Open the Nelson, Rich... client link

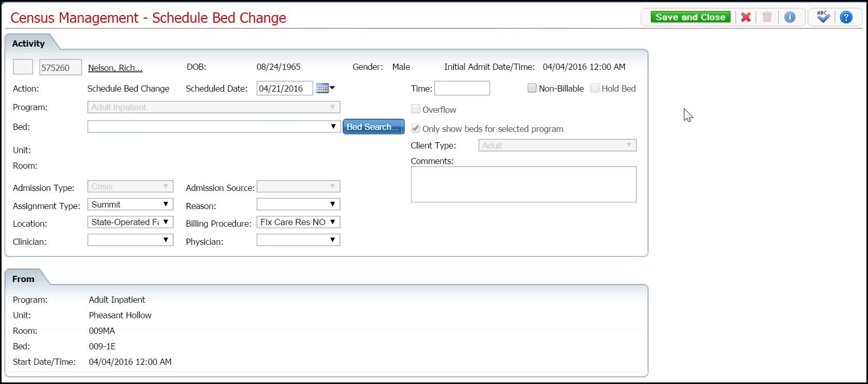tap(115, 68)
